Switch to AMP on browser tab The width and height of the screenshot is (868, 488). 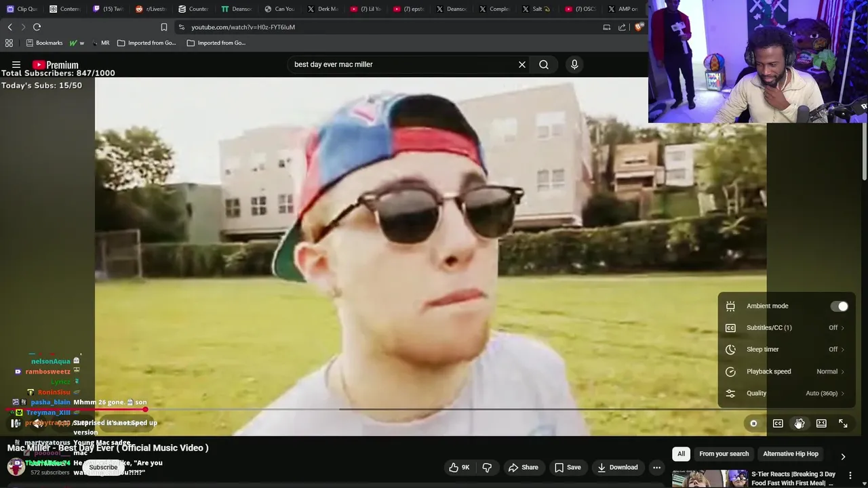tap(624, 9)
